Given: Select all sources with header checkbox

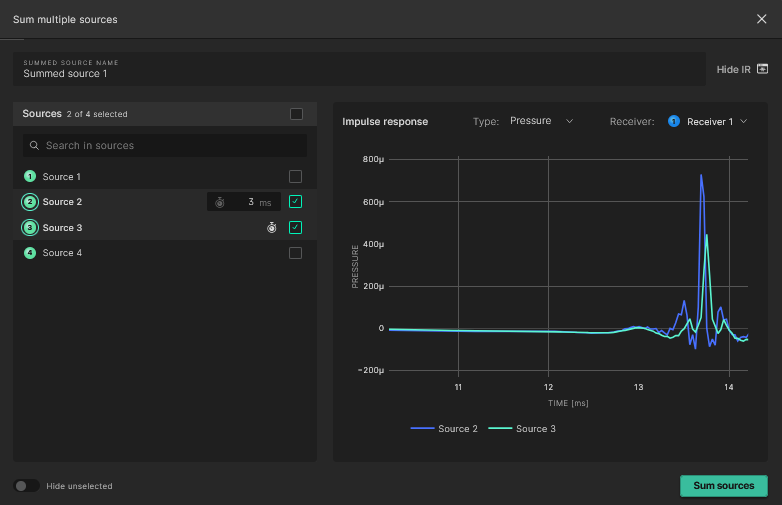Looking at the screenshot, I should pyautogui.click(x=296, y=114).
